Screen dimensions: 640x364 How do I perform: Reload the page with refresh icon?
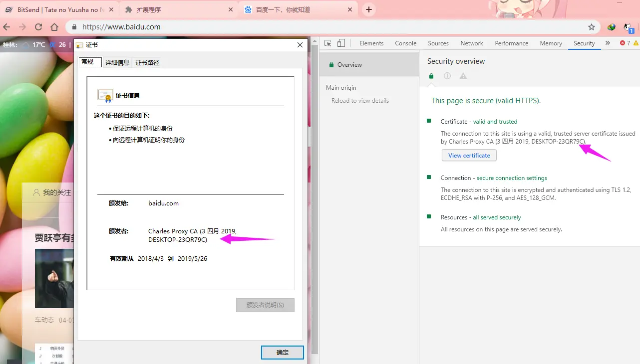click(38, 27)
